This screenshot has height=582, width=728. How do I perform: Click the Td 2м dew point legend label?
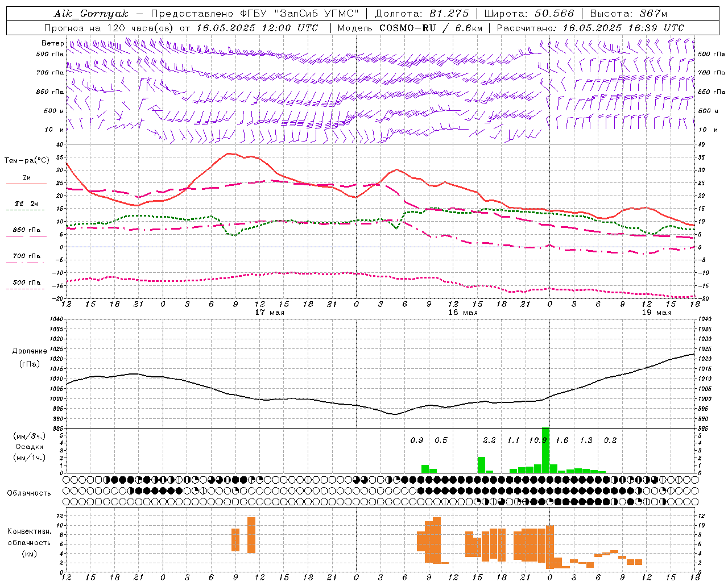pyautogui.click(x=27, y=203)
